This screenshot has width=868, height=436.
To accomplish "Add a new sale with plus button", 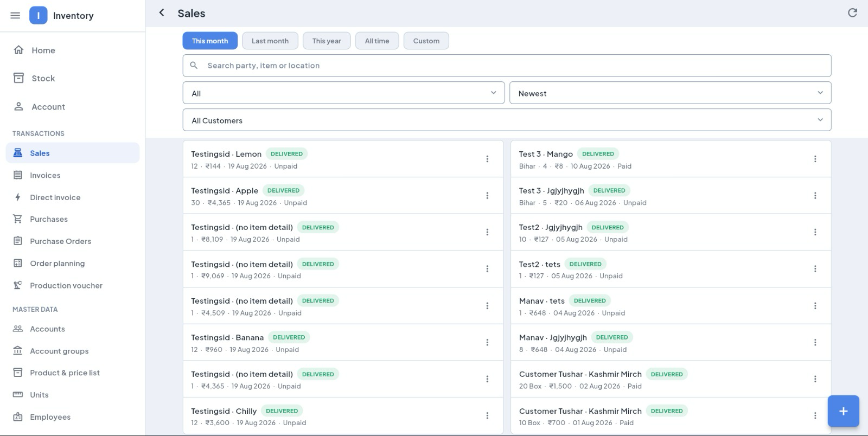I will 843,411.
